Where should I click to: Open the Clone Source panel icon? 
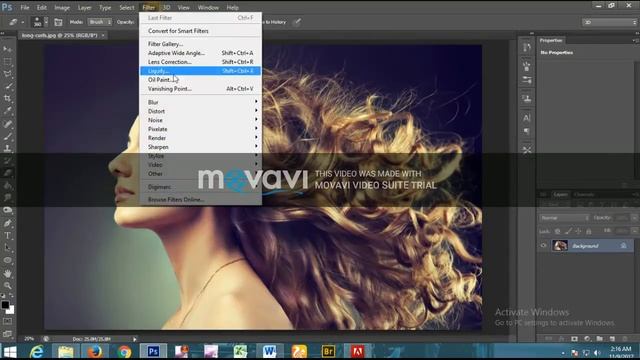tap(527, 98)
